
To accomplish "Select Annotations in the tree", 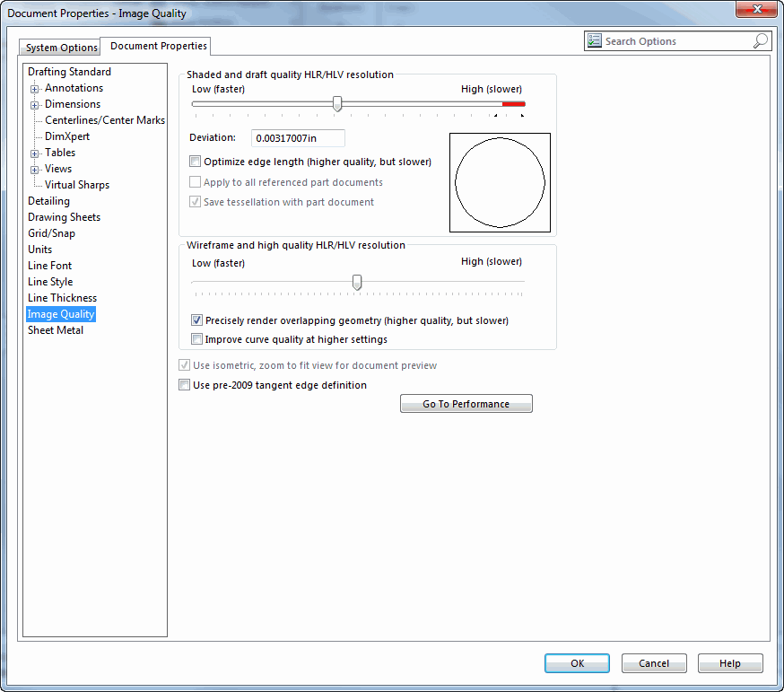I will (74, 88).
